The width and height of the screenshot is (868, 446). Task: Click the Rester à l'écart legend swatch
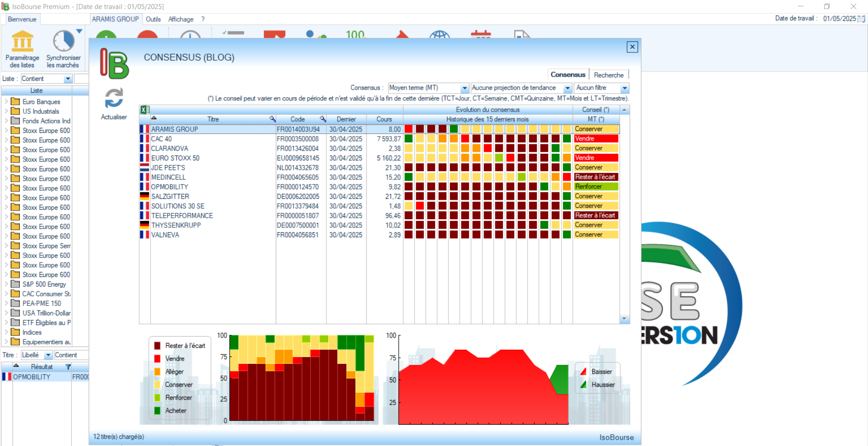pos(157,346)
